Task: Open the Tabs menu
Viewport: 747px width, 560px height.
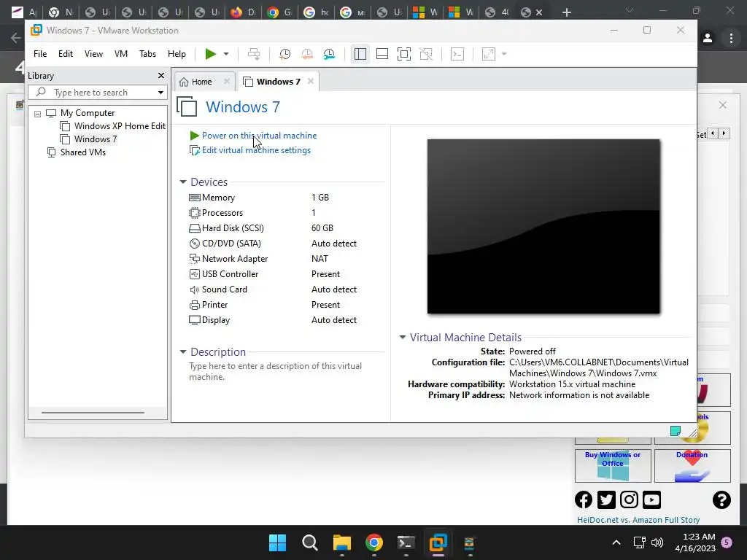Action: pos(147,54)
